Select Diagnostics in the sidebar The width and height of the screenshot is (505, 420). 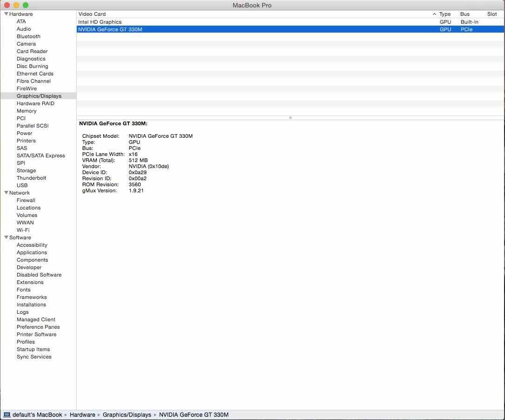pos(31,59)
